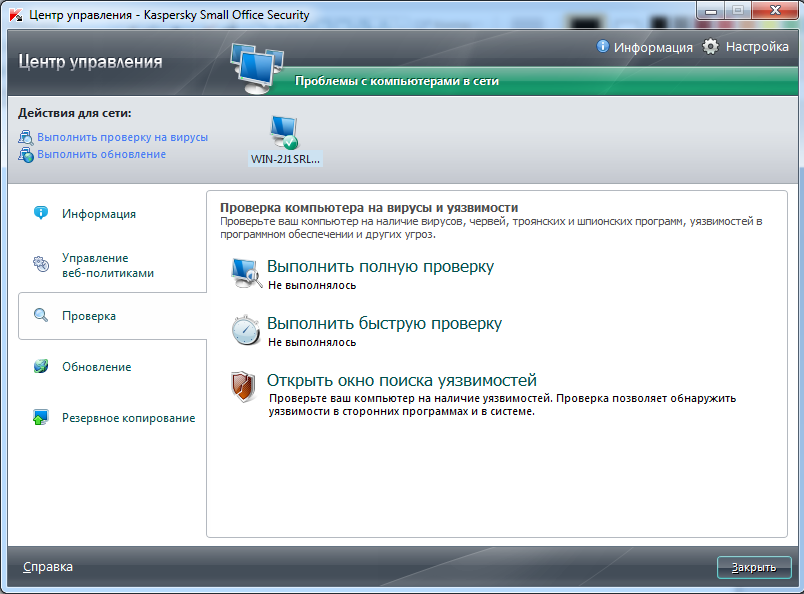Select the WIN-2J1SRL computer icon

pyautogui.click(x=285, y=132)
